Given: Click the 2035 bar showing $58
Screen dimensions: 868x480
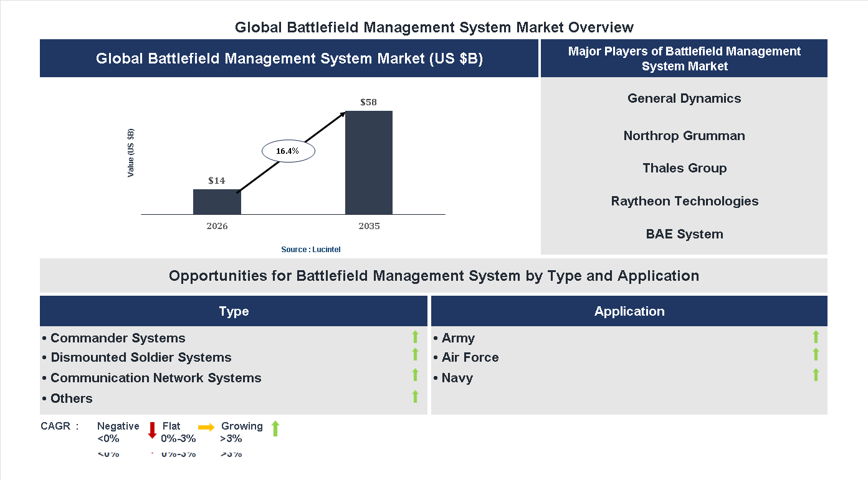Looking at the screenshot, I should [369, 162].
